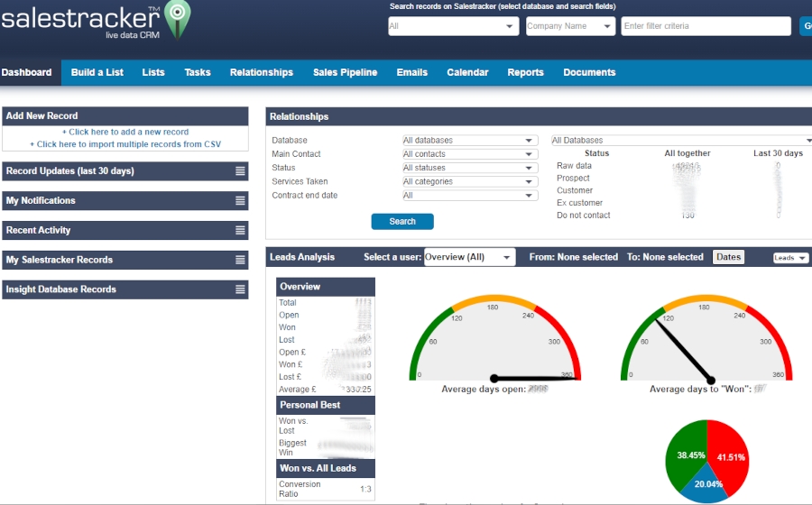Click the Recent Activity panel header
Viewport: 812px width, 505px height.
(125, 230)
